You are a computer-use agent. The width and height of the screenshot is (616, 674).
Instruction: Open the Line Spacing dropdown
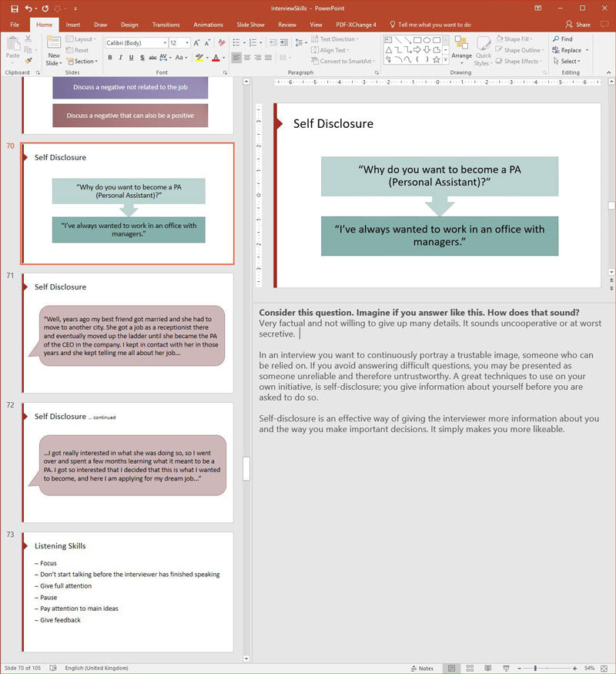click(301, 42)
